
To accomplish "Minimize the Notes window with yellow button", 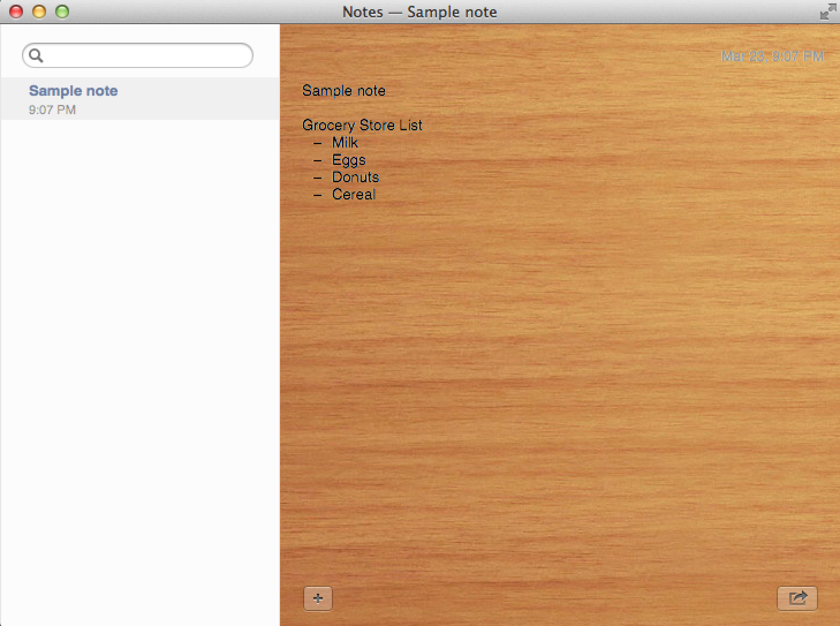I will point(39,12).
